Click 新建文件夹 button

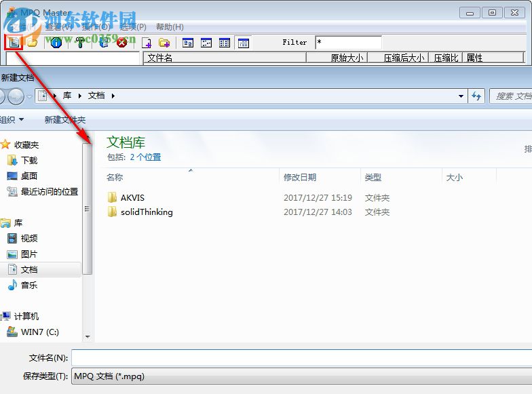click(x=65, y=119)
